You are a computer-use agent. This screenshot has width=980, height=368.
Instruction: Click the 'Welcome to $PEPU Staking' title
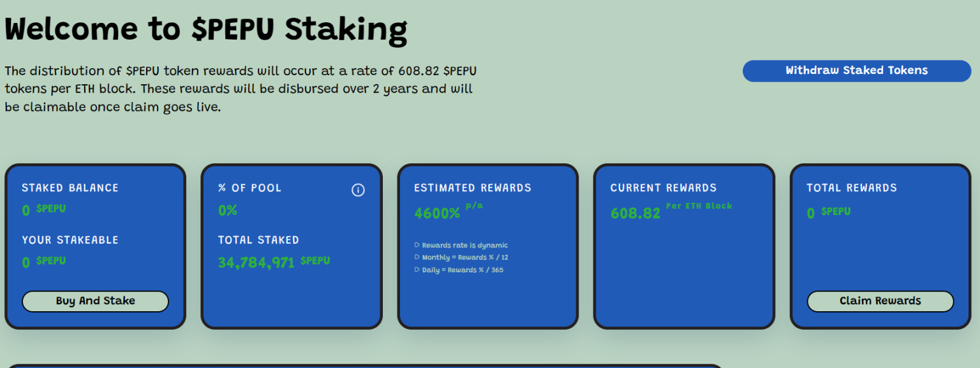click(205, 29)
